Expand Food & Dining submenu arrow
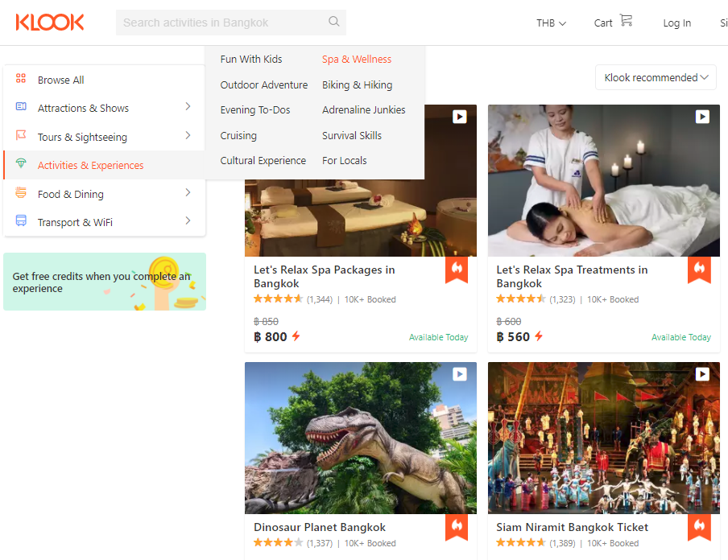 [x=188, y=192]
